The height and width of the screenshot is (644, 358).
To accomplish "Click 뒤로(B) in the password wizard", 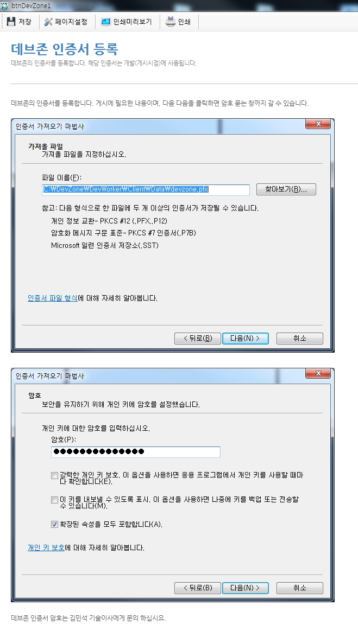I will (x=198, y=588).
